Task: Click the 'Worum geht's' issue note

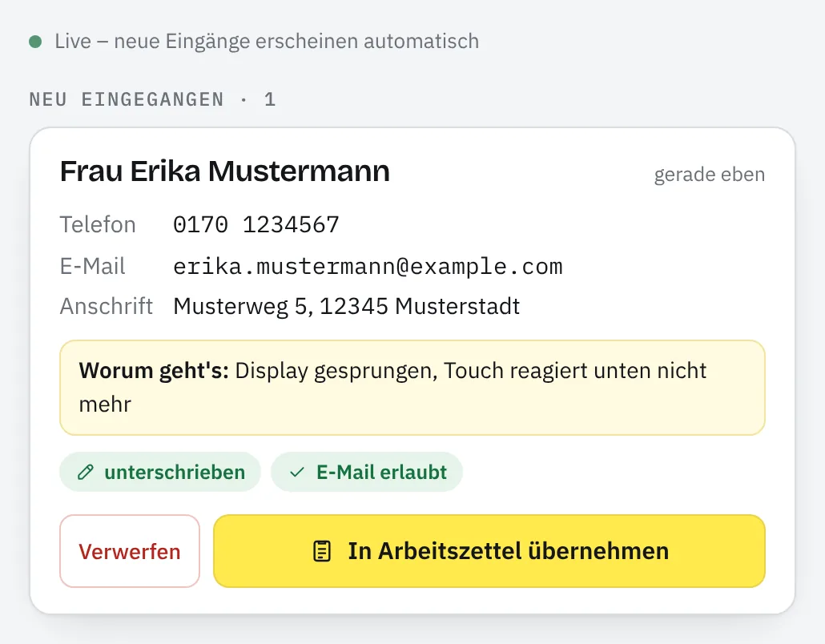Action: tap(412, 388)
